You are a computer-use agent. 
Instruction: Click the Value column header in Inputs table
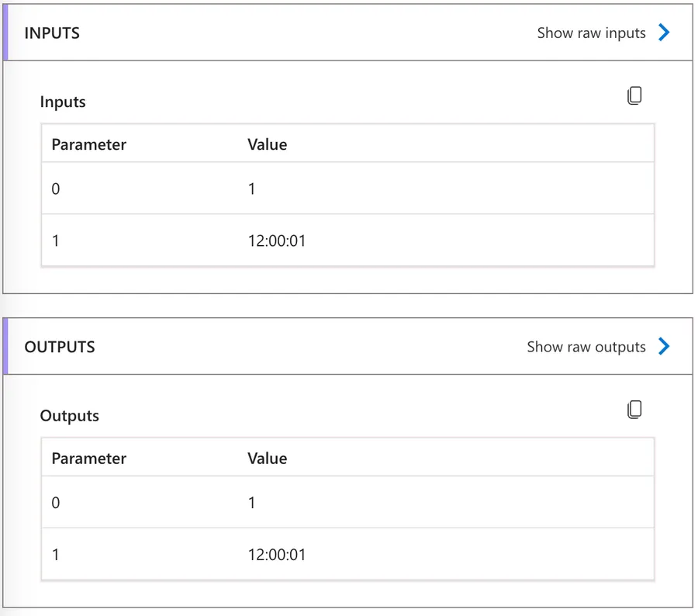pos(267,144)
